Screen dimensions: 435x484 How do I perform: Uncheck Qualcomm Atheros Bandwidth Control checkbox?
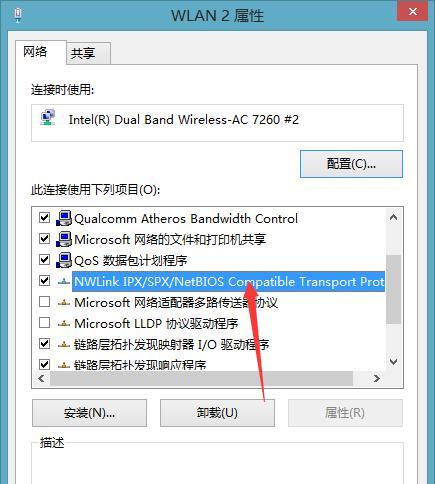tap(44, 218)
